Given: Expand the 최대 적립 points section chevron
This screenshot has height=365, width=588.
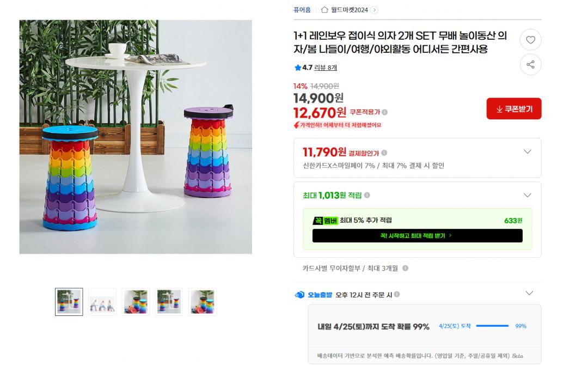Looking at the screenshot, I should pos(528,195).
